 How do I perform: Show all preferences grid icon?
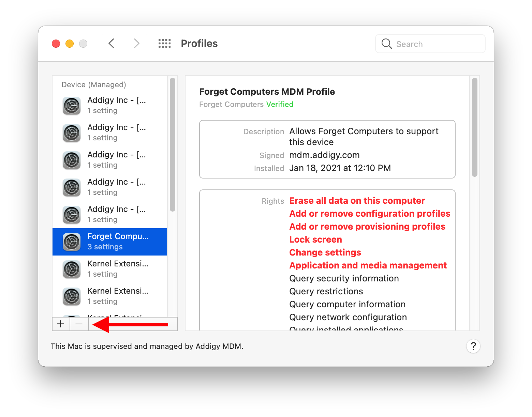(x=164, y=44)
